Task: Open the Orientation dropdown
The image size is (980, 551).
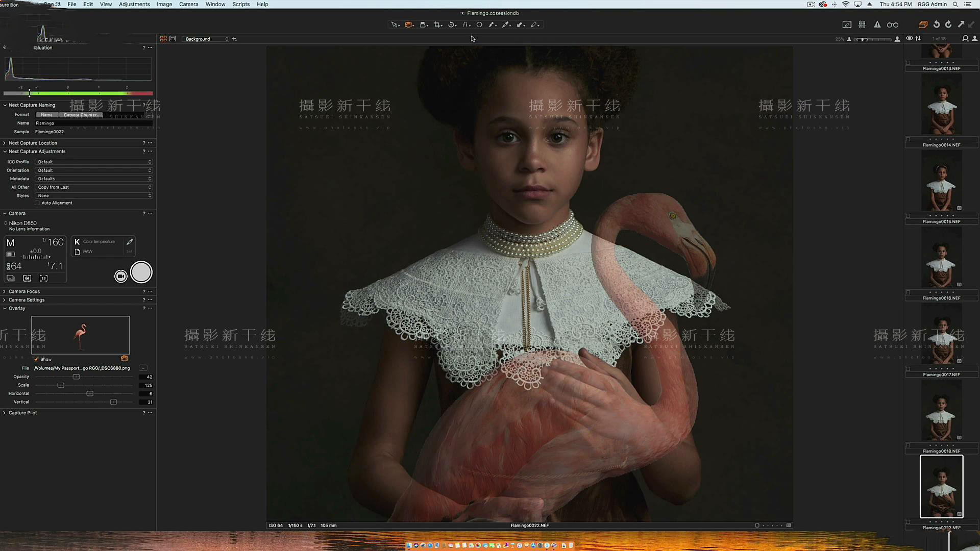Action: pyautogui.click(x=94, y=170)
